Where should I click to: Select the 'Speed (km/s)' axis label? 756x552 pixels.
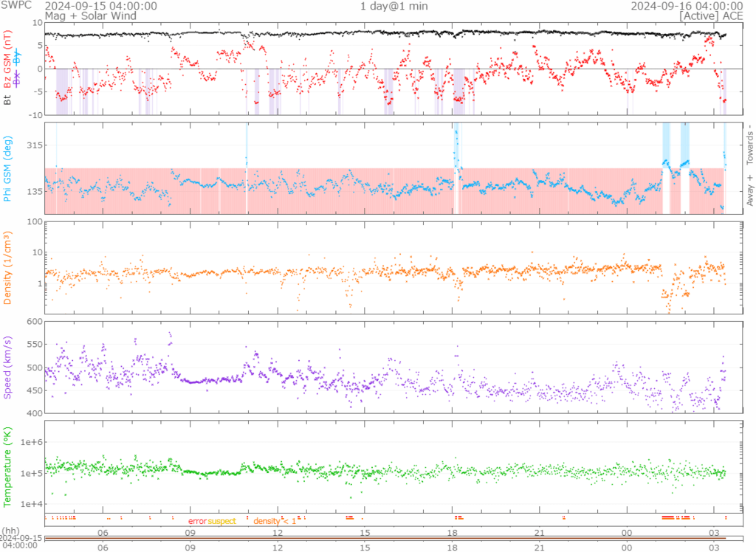8,367
